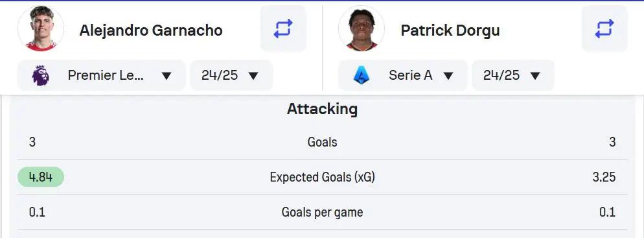
Task: Click the Goals per game label
Action: [x=322, y=212]
